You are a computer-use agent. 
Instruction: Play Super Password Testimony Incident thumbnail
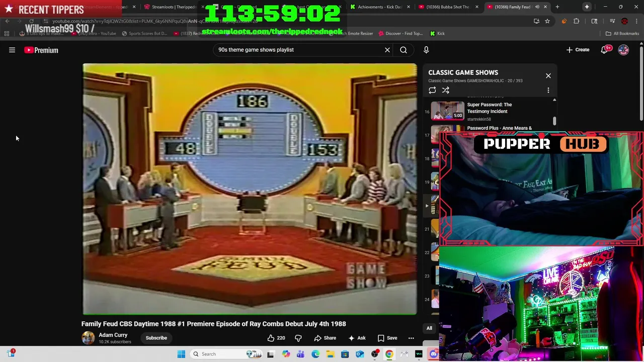(x=448, y=111)
